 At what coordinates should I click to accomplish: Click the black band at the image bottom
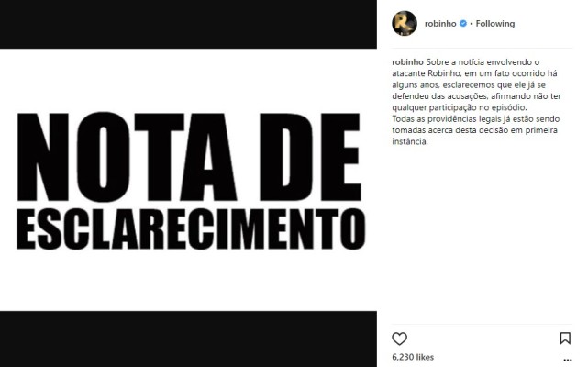pos(188,339)
